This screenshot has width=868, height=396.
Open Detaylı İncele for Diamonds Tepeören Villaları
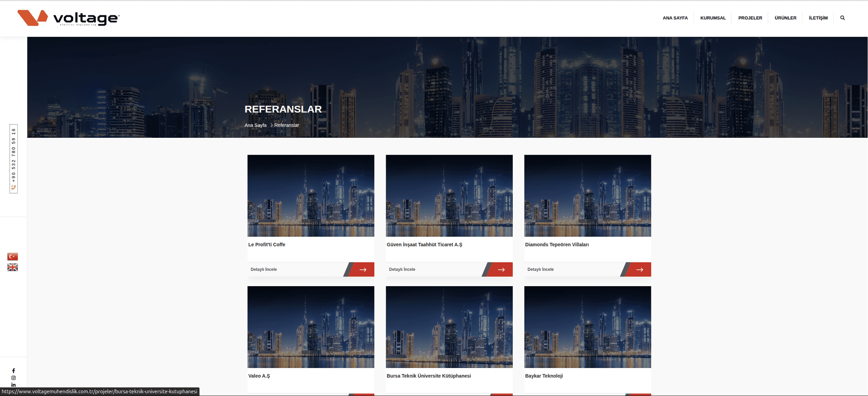(x=540, y=270)
